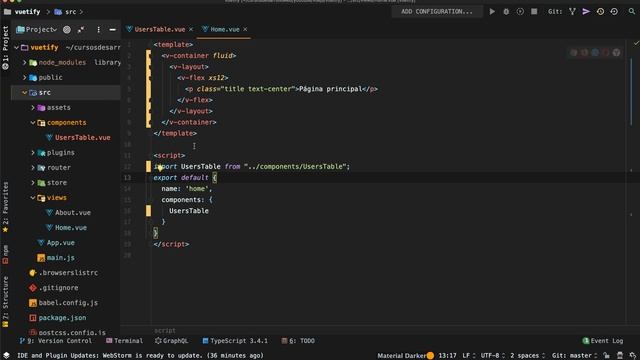
Task: Click the tool windows quick-access icon bottom-left
Action: pos(6,356)
